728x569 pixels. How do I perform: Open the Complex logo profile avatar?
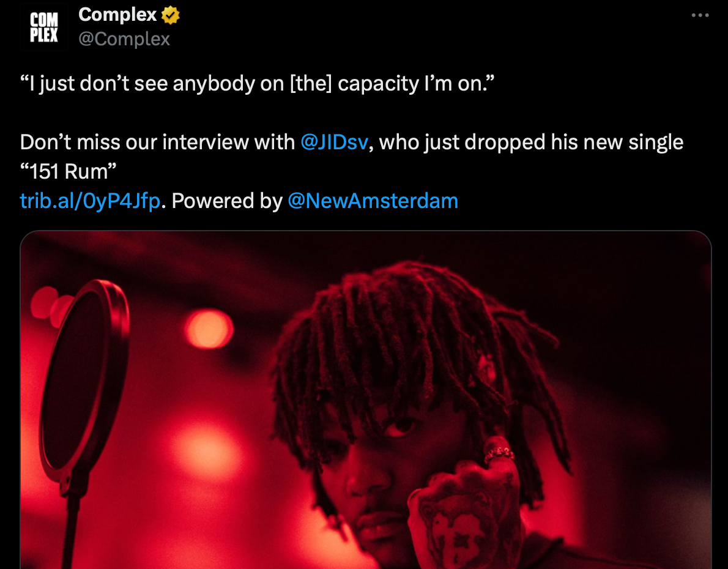[x=44, y=27]
